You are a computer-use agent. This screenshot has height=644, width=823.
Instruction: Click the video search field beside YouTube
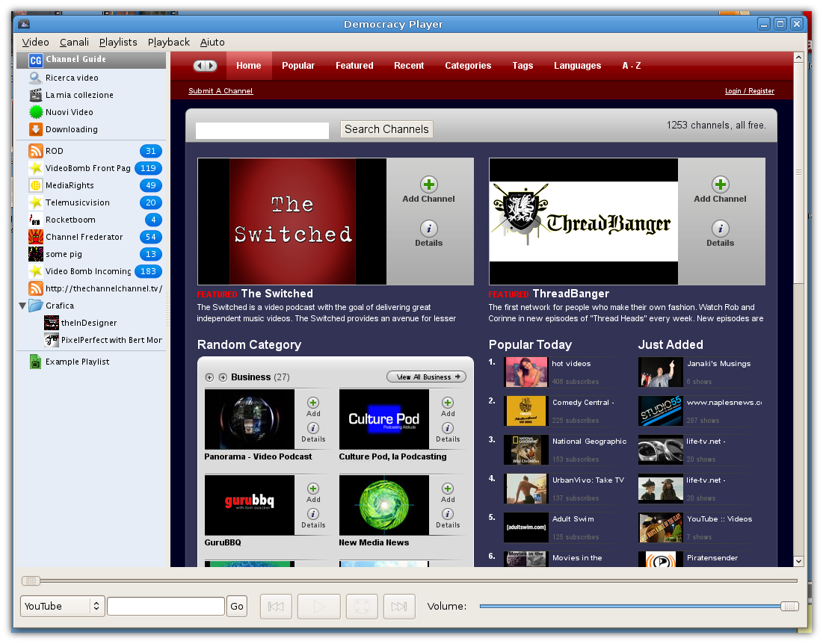tap(166, 606)
